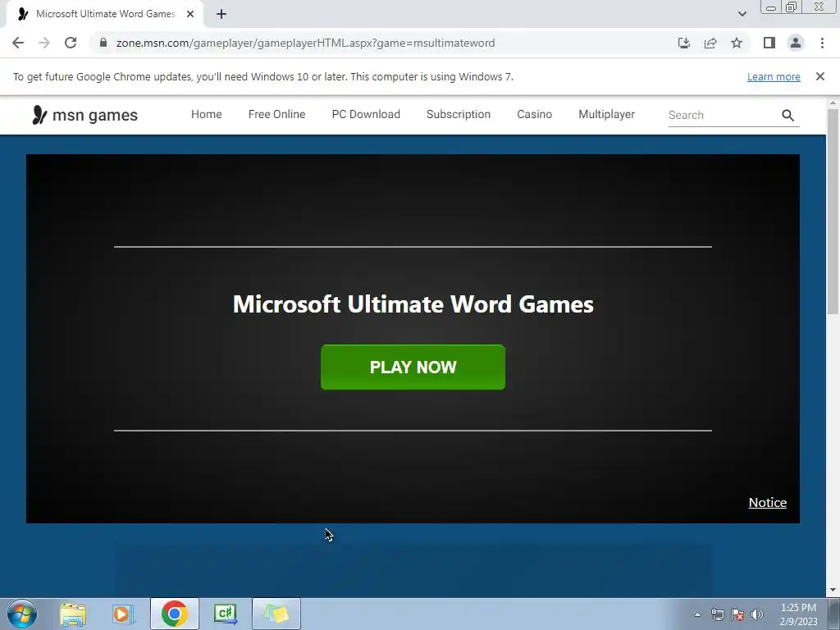Click the Show desktop strip
This screenshot has width=840, height=630.
click(x=834, y=614)
